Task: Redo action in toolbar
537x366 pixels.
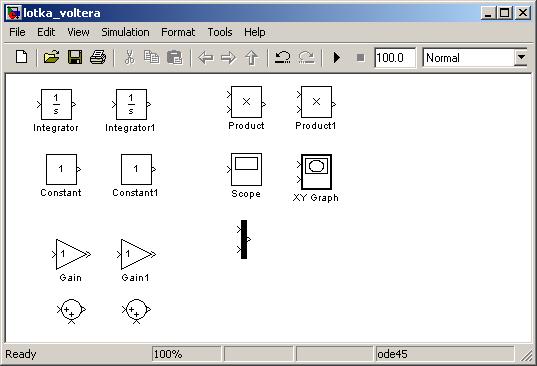Action: (307, 57)
